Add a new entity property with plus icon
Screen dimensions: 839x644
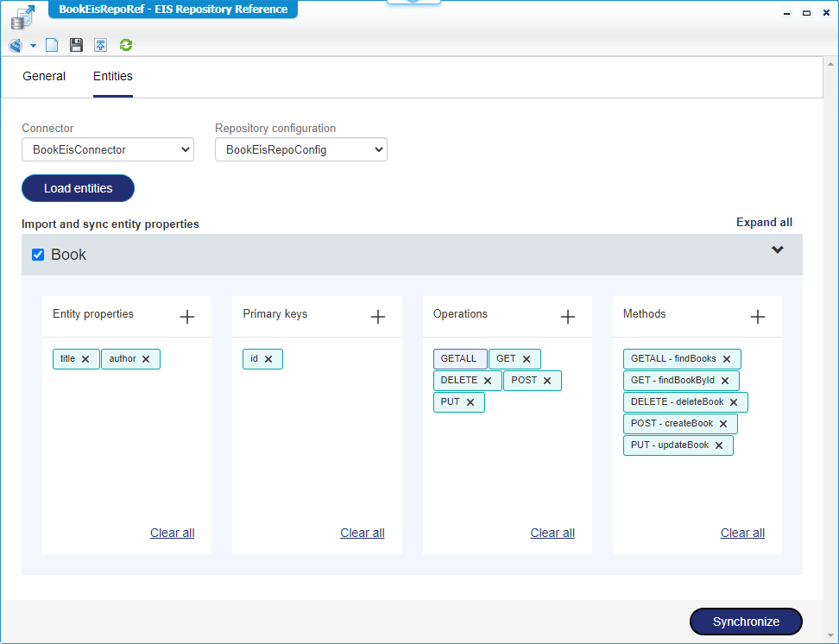tap(187, 317)
